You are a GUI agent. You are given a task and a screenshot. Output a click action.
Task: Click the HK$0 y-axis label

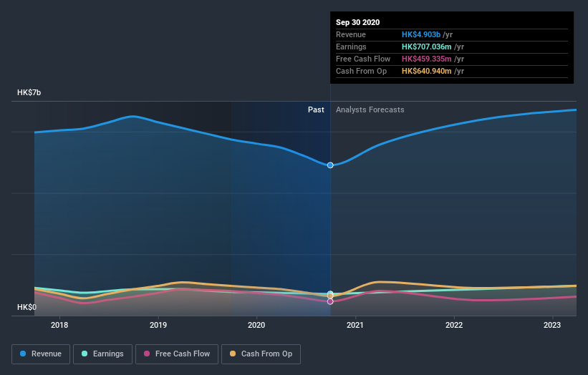26,307
